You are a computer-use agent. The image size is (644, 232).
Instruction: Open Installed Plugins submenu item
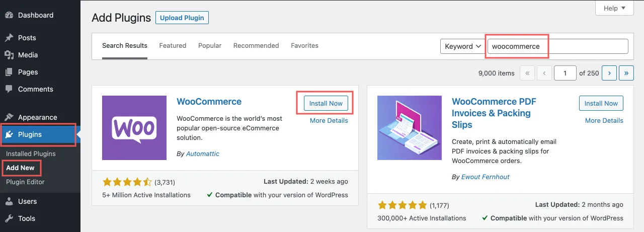point(31,153)
